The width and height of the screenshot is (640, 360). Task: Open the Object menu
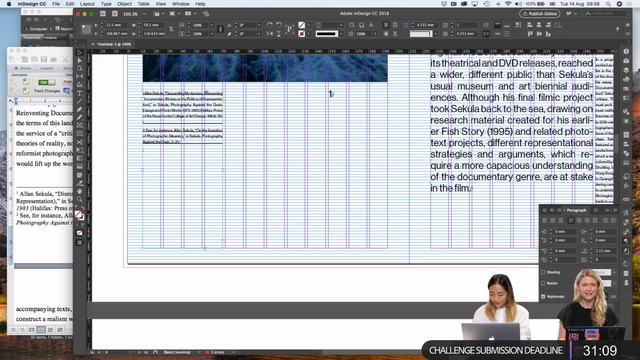pos(124,4)
